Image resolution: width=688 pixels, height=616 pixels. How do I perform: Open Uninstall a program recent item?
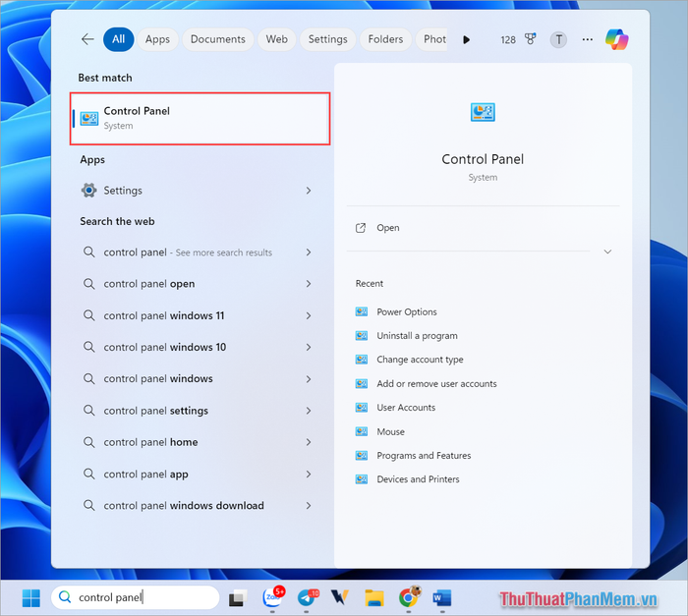pyautogui.click(x=417, y=336)
